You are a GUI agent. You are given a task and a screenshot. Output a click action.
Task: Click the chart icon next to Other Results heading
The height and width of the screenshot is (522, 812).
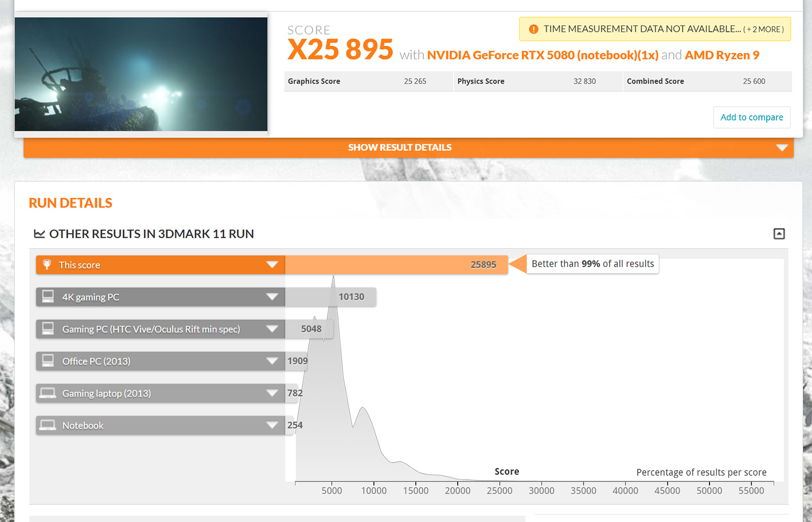click(39, 234)
